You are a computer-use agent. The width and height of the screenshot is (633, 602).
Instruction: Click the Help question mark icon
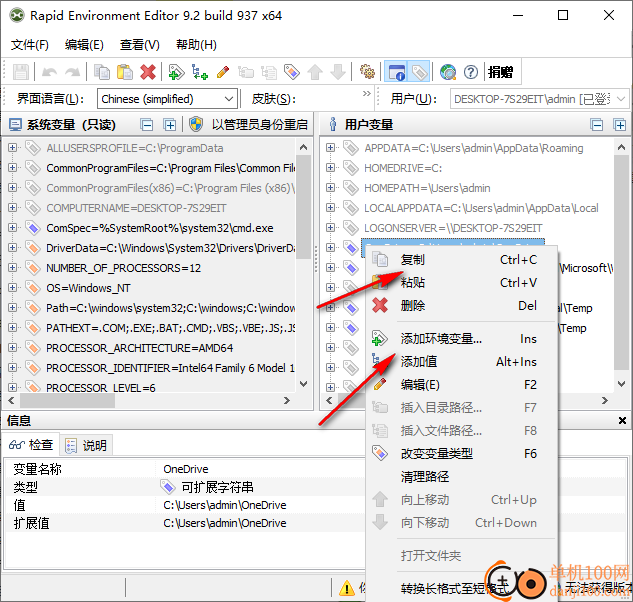471,72
